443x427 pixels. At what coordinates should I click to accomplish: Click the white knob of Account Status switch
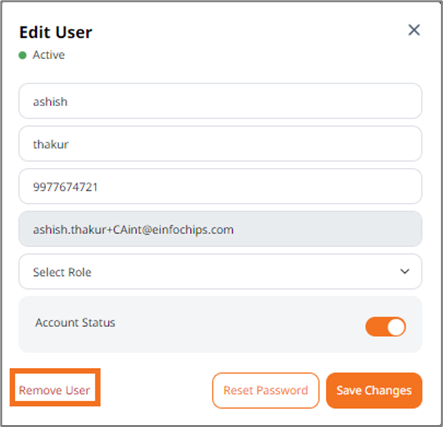pyautogui.click(x=396, y=327)
